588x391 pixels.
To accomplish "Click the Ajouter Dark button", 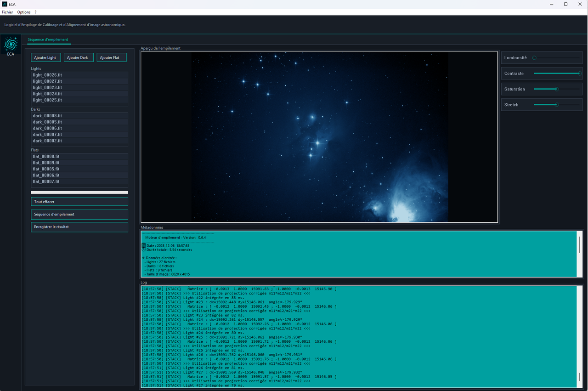I will 79,57.
